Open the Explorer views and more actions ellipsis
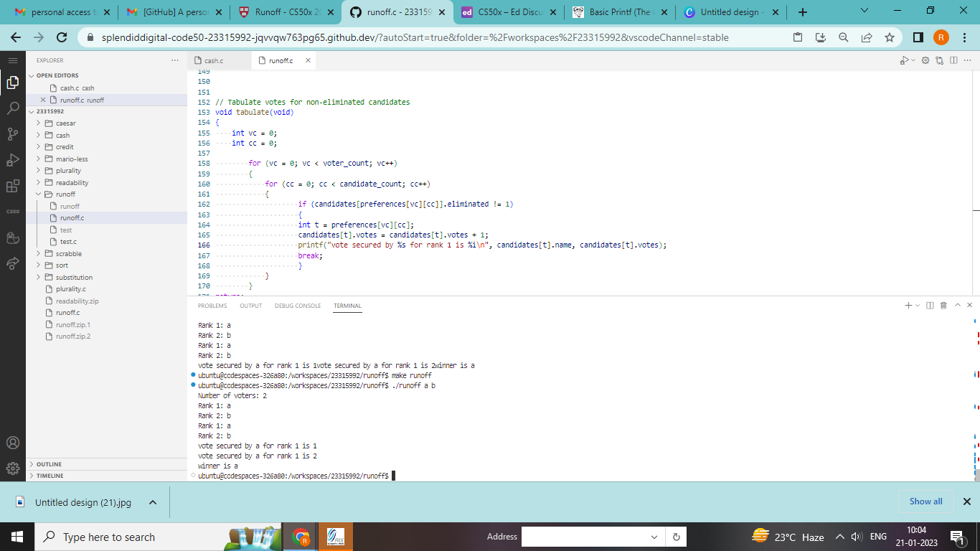This screenshot has width=980, height=551. (x=175, y=60)
